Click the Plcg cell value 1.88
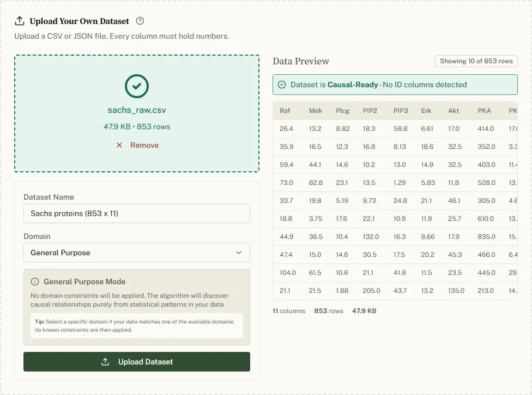Viewport: 532px width, 395px height. click(342, 291)
